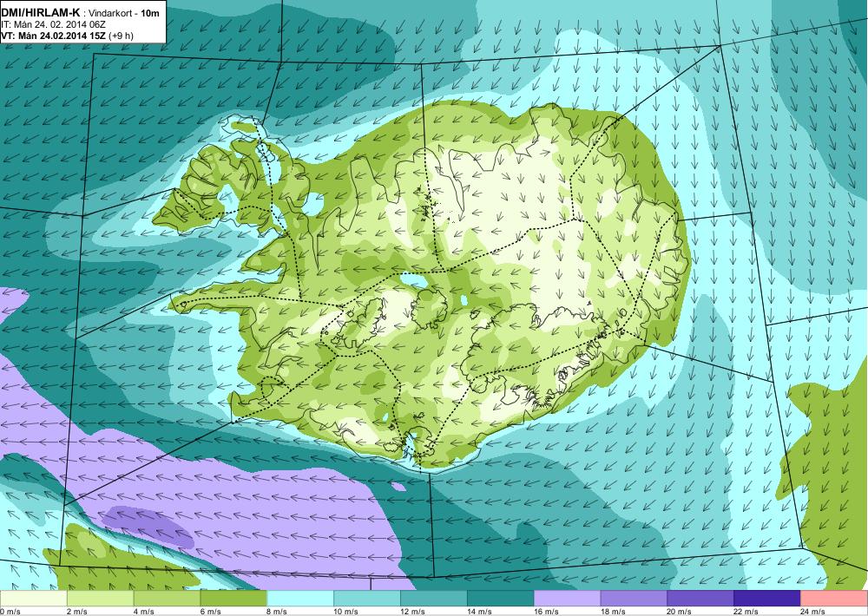Click the "14 m/s" legend label
868x616 pixels.
coord(479,612)
